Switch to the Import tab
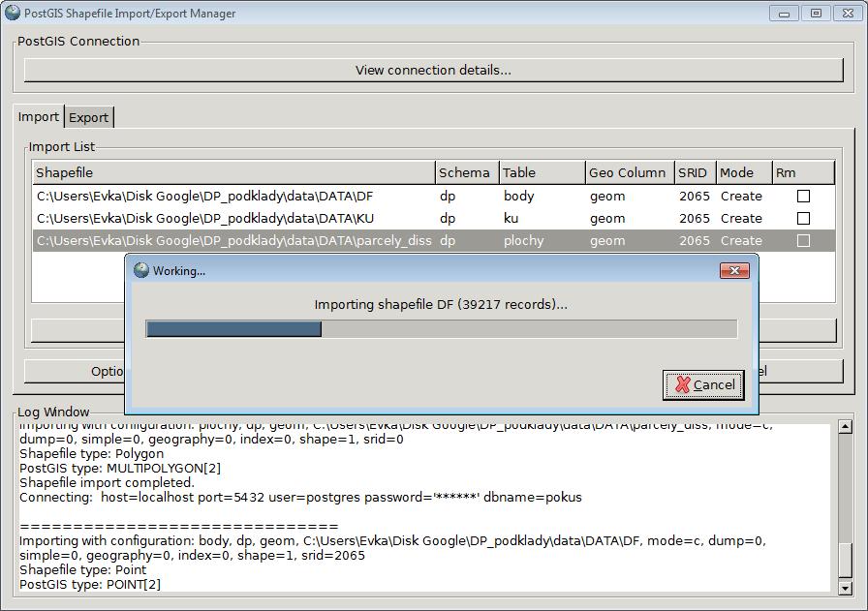Viewport: 868px width, 611px height. coord(38,117)
